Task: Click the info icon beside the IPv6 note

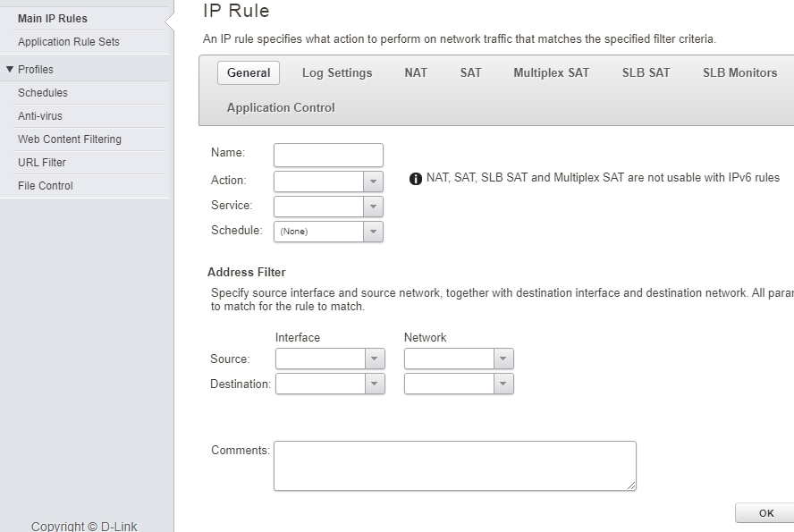Action: click(x=416, y=179)
